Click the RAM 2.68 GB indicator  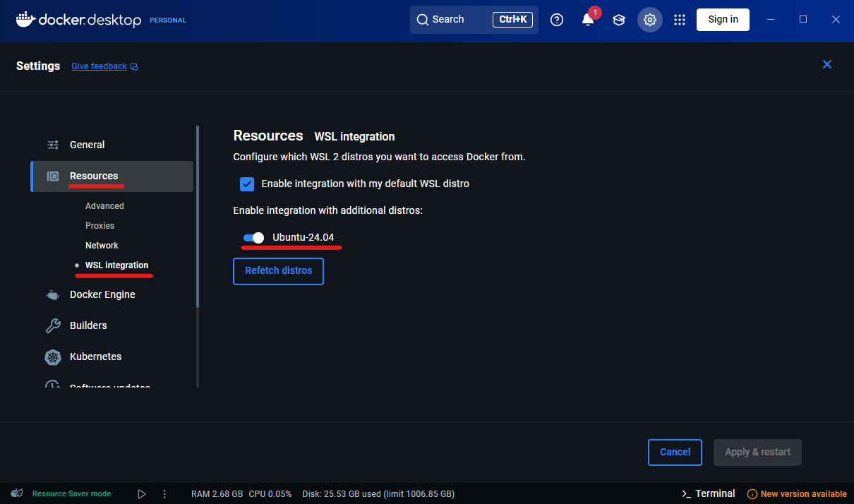click(217, 494)
